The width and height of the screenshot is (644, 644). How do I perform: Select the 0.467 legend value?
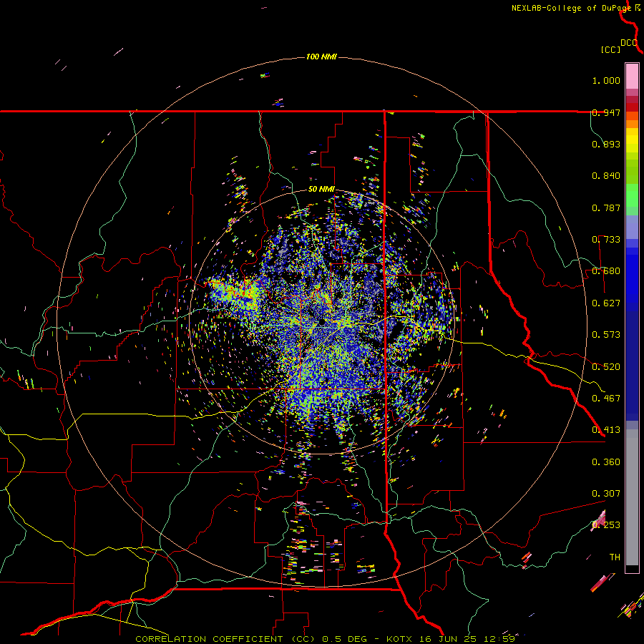point(606,399)
